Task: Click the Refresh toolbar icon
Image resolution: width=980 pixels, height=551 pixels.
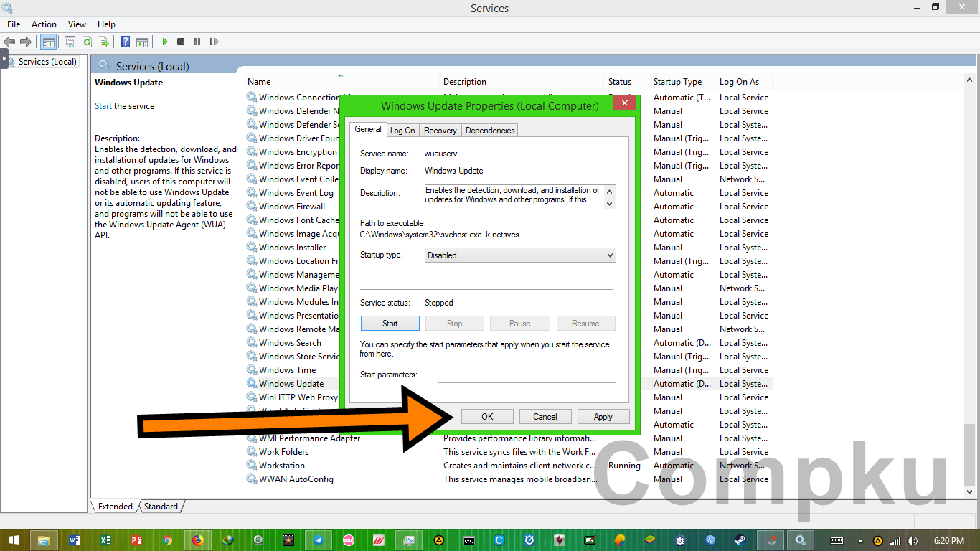Action: [87, 42]
